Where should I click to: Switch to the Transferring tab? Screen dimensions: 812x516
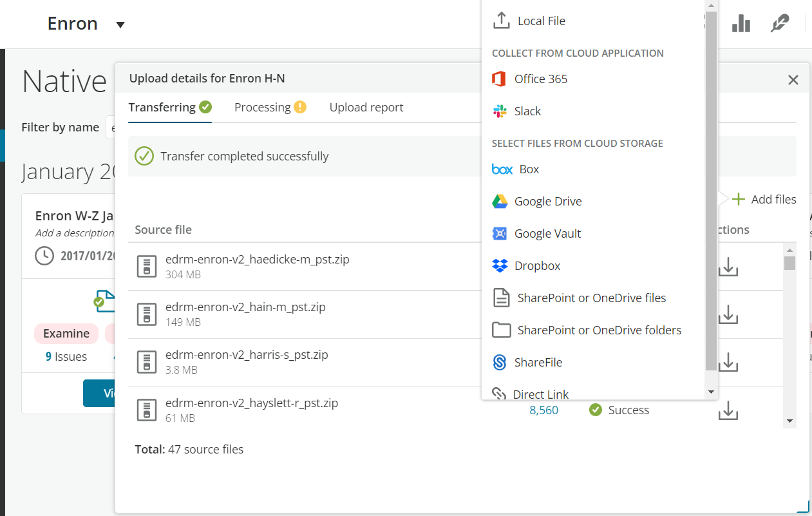click(170, 107)
